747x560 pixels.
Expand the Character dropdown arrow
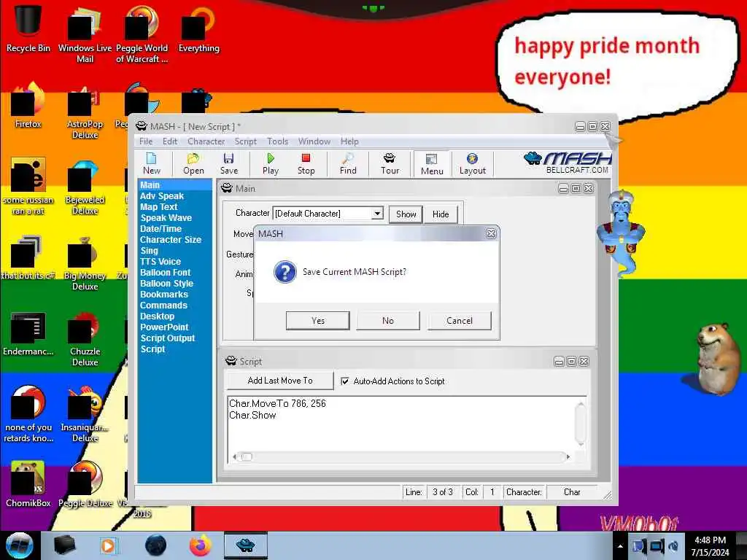coord(377,214)
